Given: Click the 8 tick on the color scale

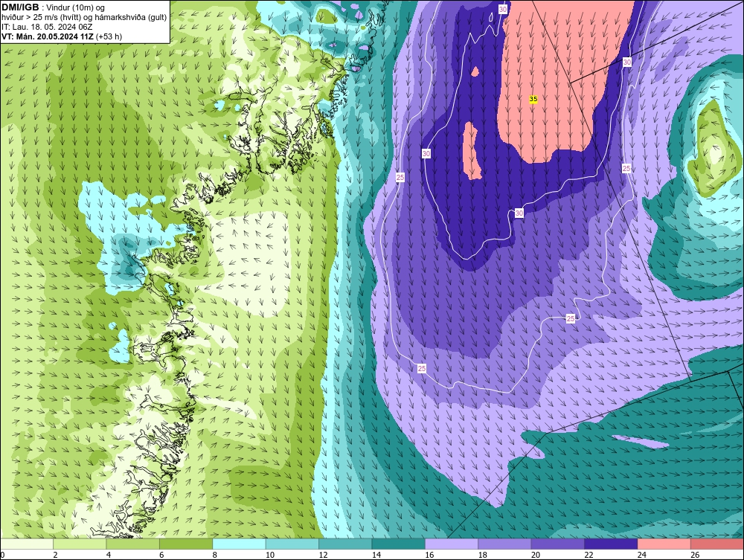Looking at the screenshot, I should tap(215, 555).
